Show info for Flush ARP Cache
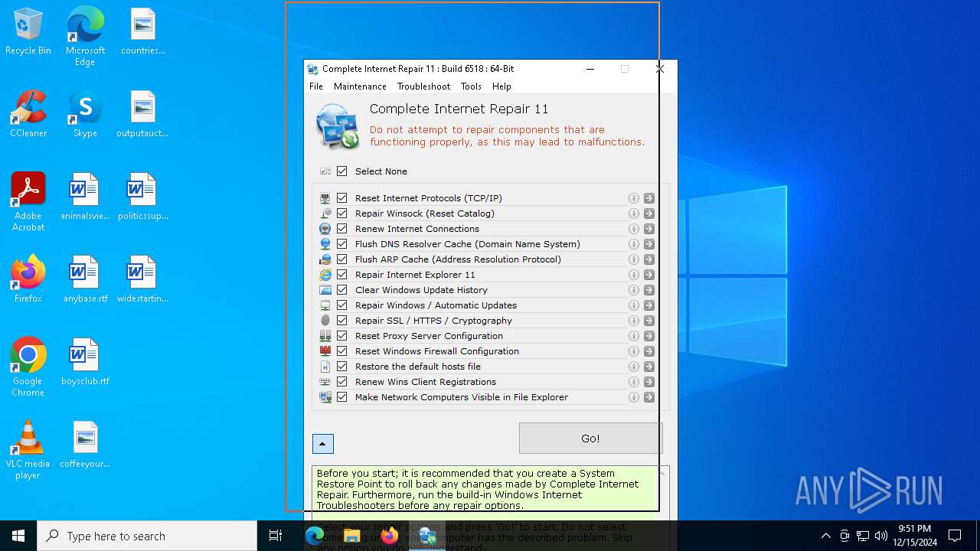Image resolution: width=980 pixels, height=551 pixels. 634,259
